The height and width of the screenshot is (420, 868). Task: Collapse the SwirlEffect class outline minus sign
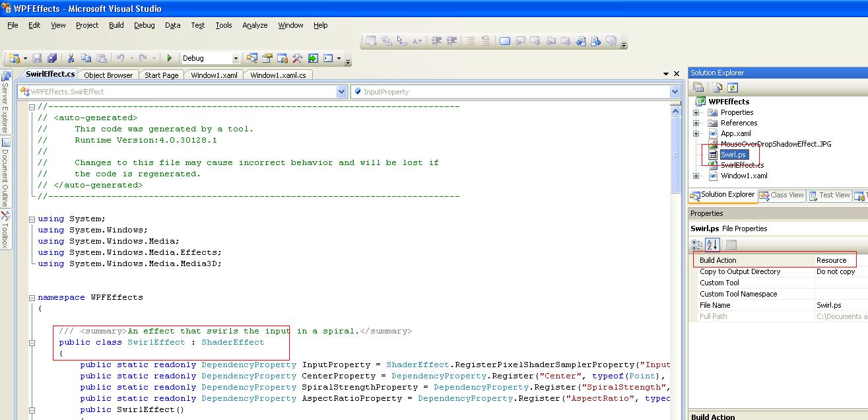point(32,343)
